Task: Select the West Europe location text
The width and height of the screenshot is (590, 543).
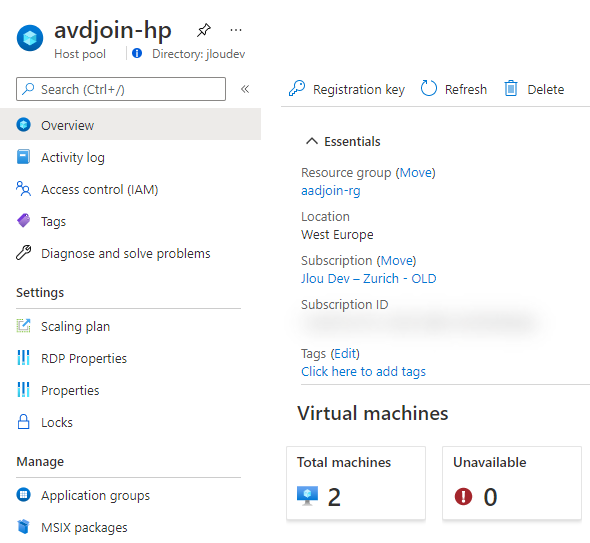Action: pos(337,235)
